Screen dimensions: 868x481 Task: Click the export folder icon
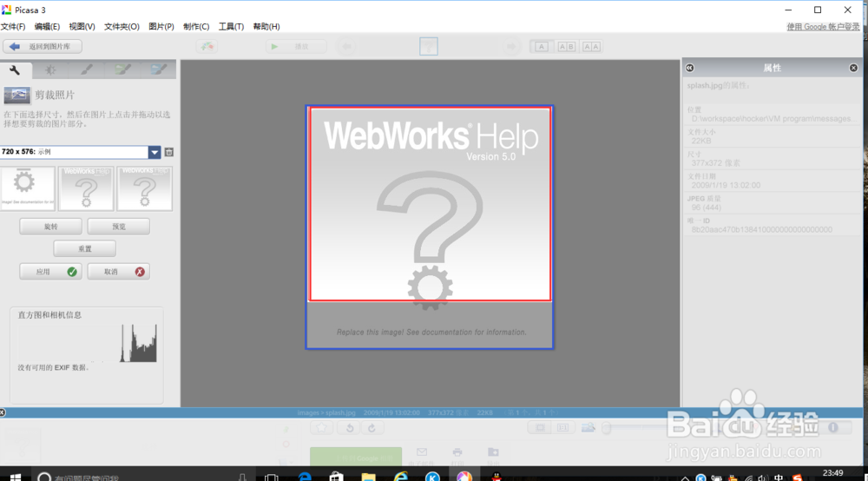click(x=493, y=452)
